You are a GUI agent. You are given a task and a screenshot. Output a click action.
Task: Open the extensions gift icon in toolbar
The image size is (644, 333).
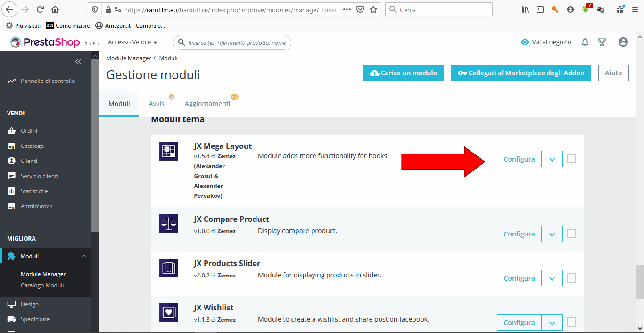pyautogui.click(x=619, y=9)
